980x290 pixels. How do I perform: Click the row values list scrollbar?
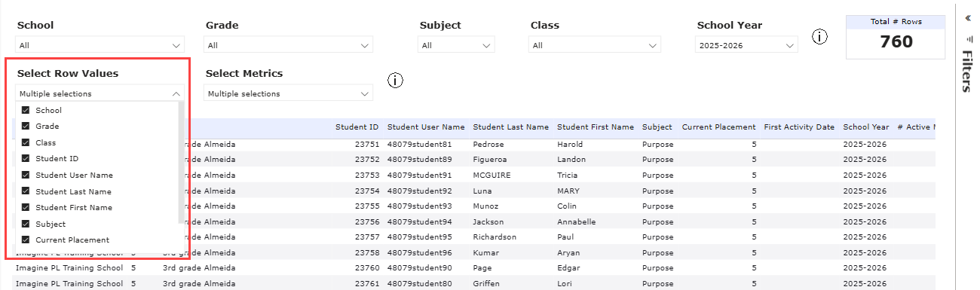pyautogui.click(x=180, y=163)
